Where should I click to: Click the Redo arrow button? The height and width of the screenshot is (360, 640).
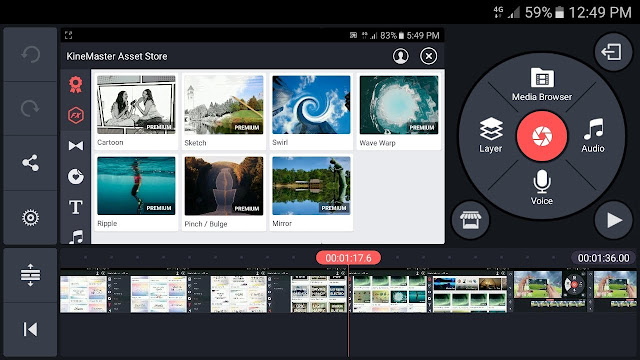(30, 108)
